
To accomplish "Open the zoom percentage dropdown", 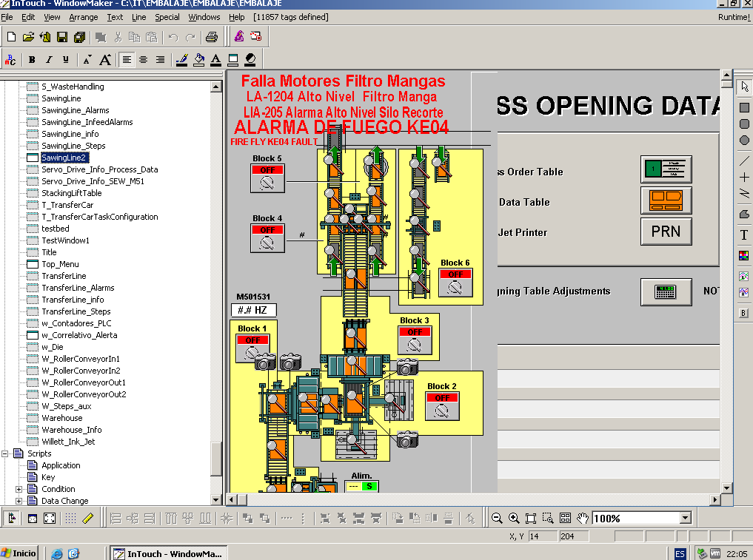I will [685, 519].
